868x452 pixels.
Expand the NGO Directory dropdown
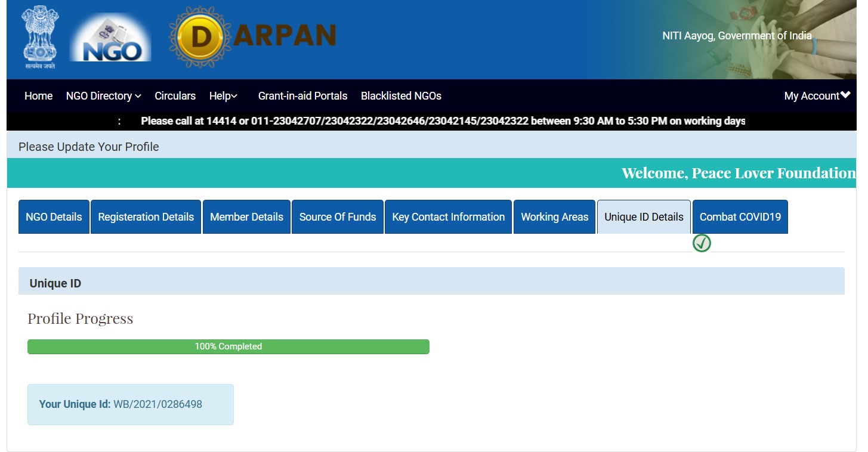coord(103,96)
